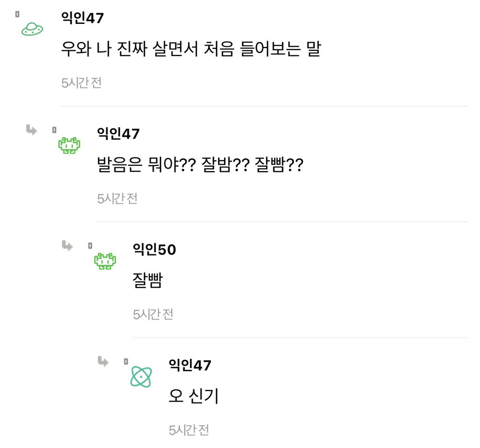The image size is (480, 448).
Task: Open the 익인50 username
Action: [x=155, y=249]
